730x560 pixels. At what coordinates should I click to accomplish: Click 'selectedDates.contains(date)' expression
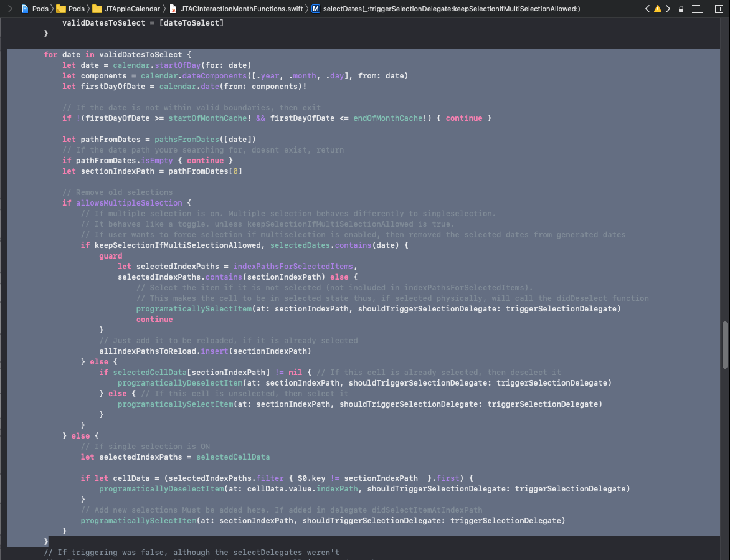pos(334,245)
